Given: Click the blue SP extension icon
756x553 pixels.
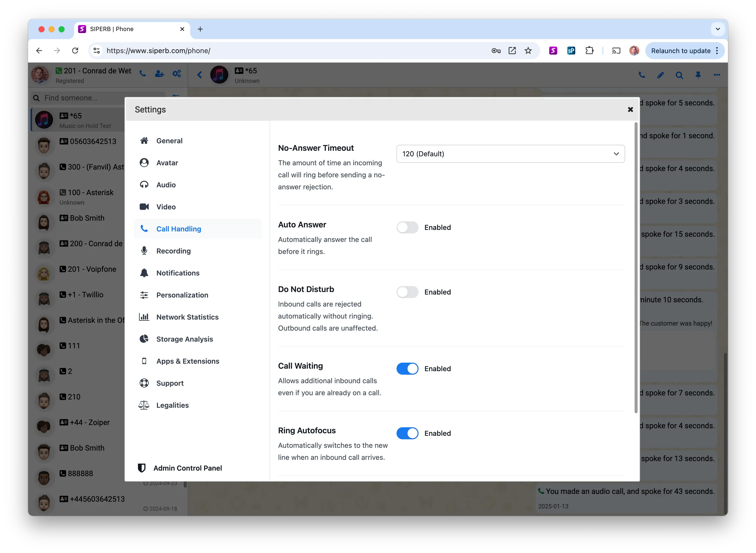Looking at the screenshot, I should [571, 51].
